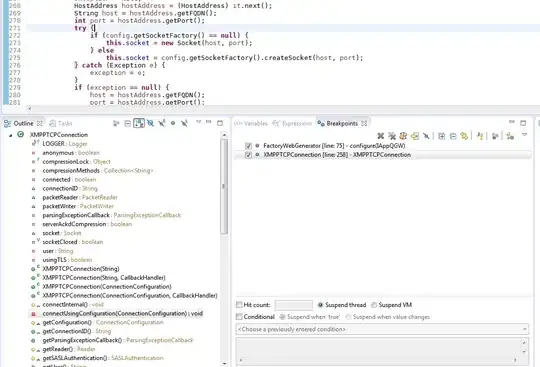Click the Outline panel vertical scrollbar
540x367 pixels.
[224, 186]
